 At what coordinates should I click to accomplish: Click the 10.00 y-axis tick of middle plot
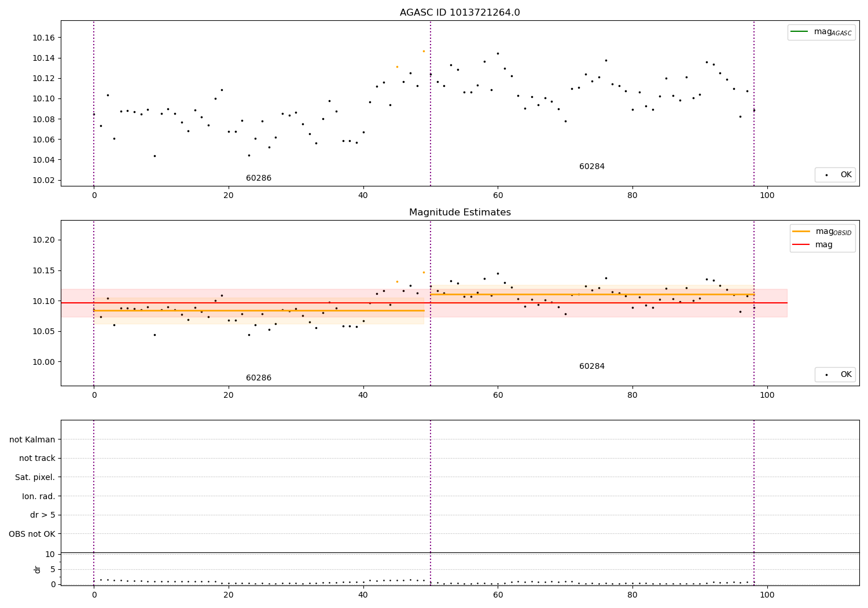click(43, 362)
